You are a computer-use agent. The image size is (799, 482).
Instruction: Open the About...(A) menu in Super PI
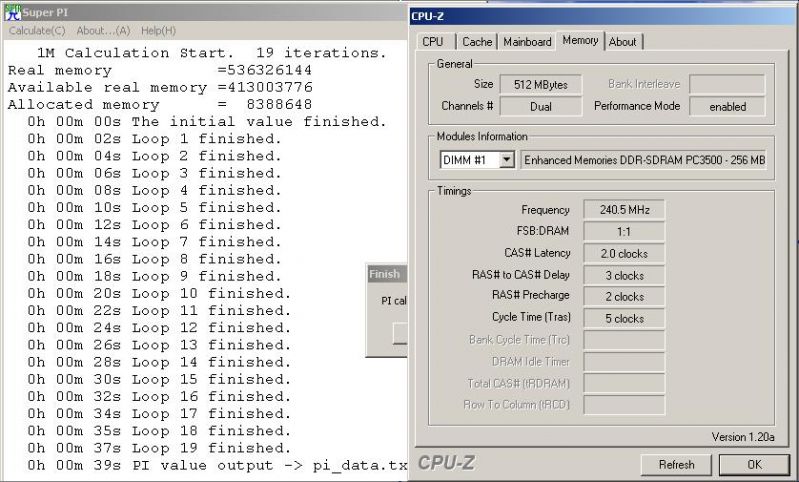[x=103, y=31]
